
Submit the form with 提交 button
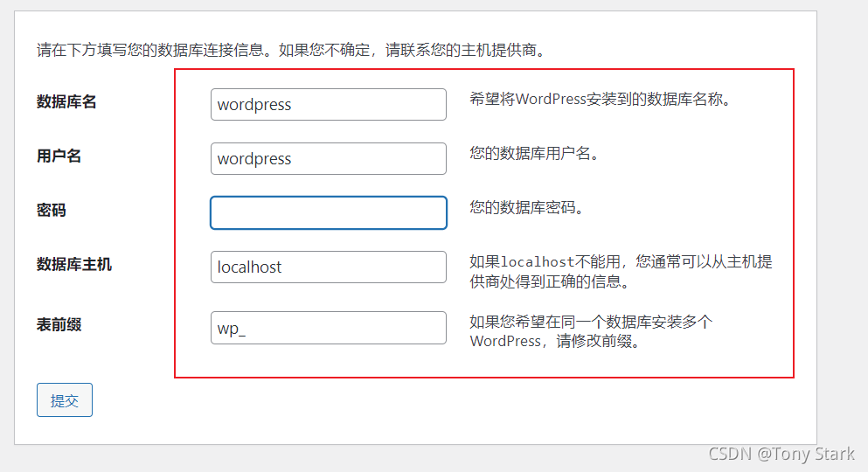tap(65, 400)
